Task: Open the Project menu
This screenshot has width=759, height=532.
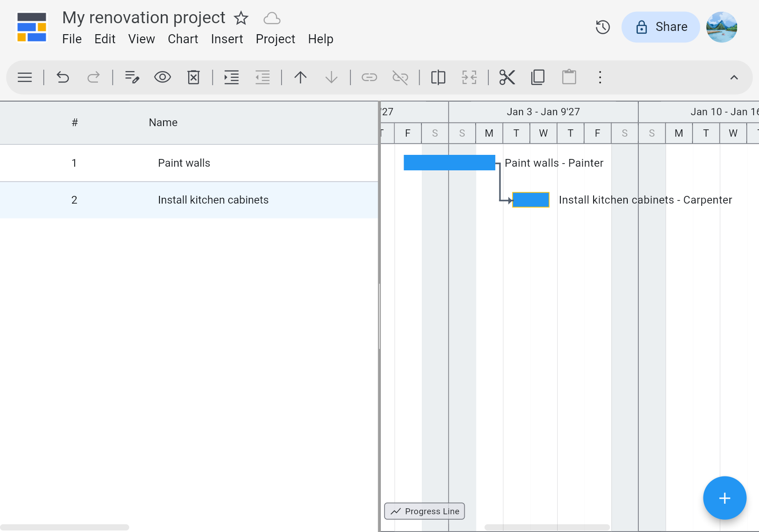Action: pos(275,39)
